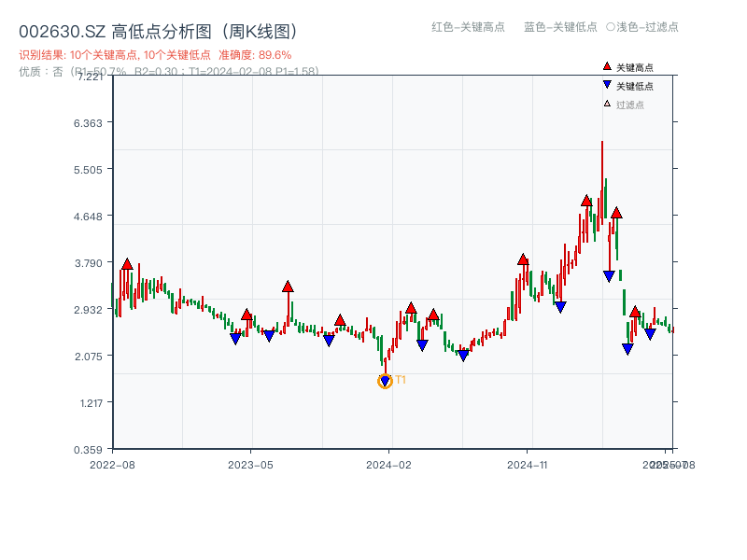Click the top legend text 红色-关键高点
Image resolution: width=747 pixels, height=560 pixels.
tap(468, 27)
